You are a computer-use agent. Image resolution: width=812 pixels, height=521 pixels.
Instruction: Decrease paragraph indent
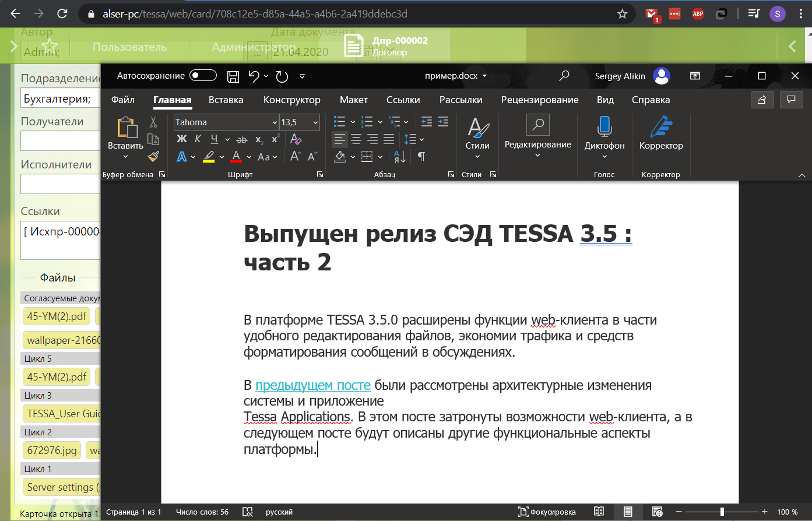click(x=427, y=122)
